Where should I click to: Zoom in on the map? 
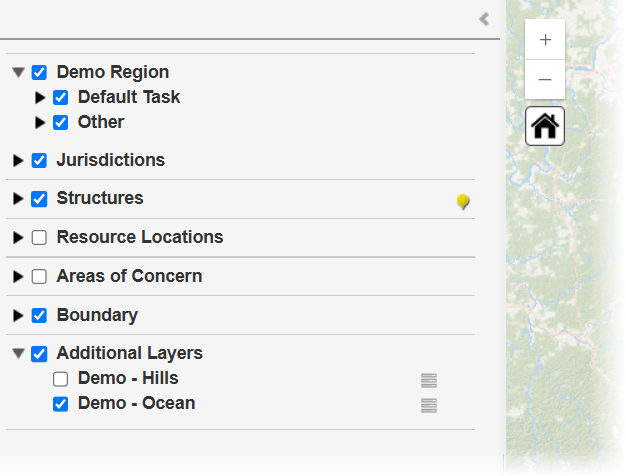[545, 40]
